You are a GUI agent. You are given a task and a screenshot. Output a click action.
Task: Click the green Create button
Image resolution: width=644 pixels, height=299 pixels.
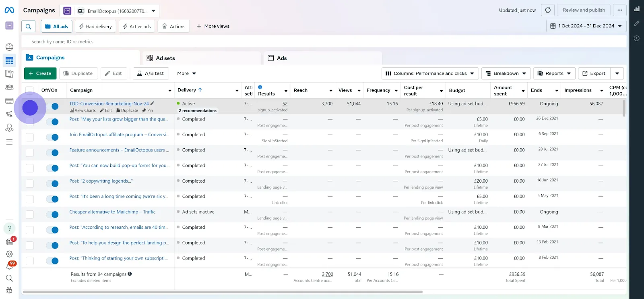click(40, 73)
